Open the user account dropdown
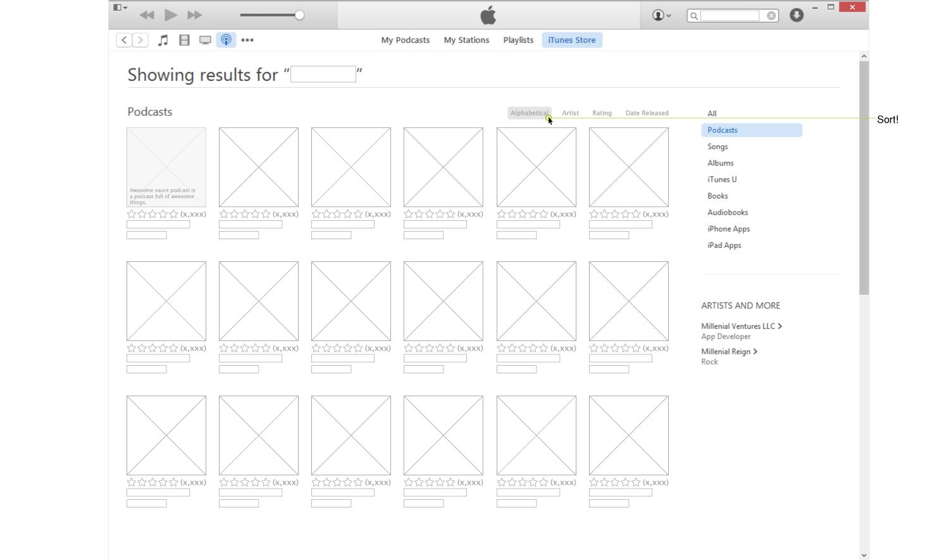944x560 pixels. pyautogui.click(x=661, y=15)
